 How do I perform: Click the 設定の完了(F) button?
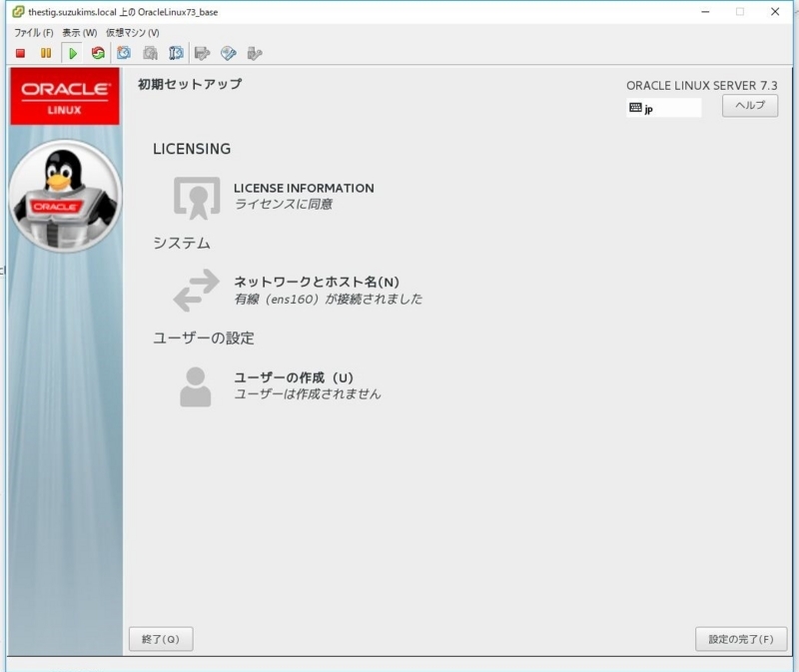[741, 639]
